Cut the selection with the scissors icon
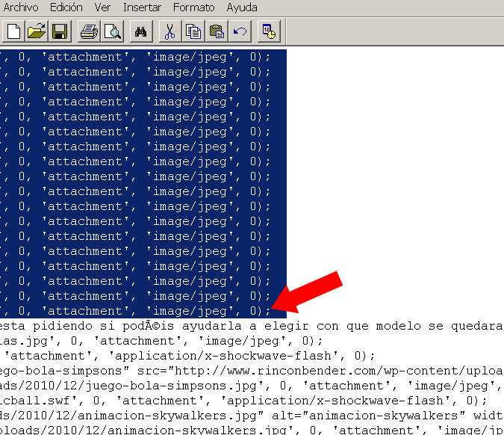 (x=170, y=31)
